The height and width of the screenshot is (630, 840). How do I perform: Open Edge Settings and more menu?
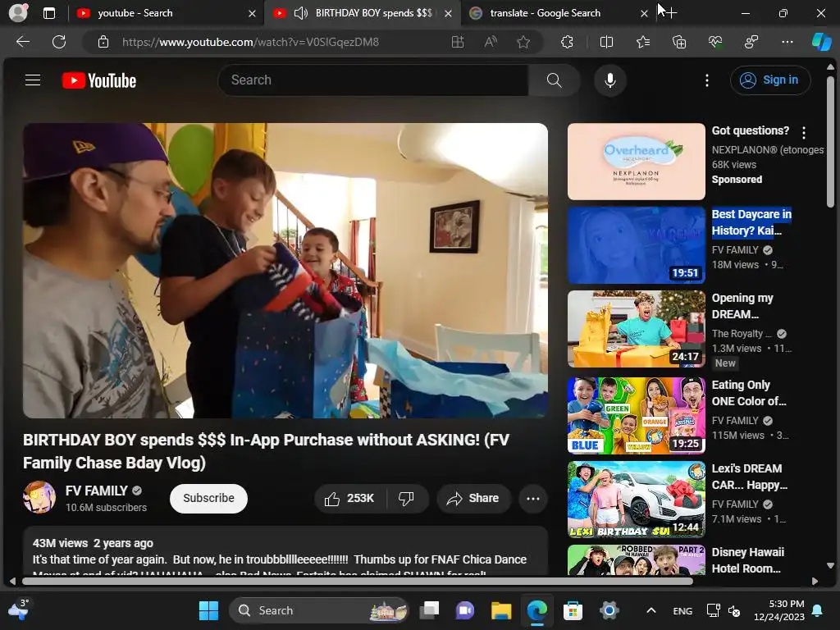(787, 42)
